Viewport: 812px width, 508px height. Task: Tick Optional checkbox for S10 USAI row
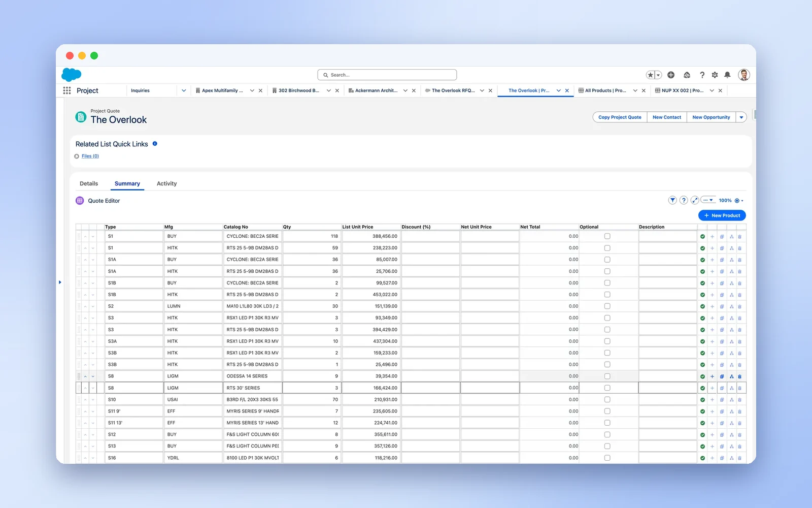607,400
